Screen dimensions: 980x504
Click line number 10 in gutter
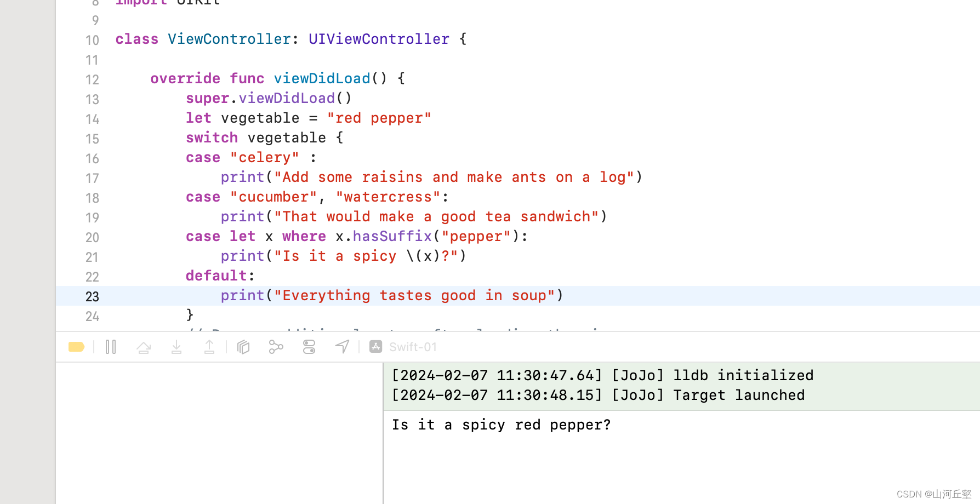(92, 40)
